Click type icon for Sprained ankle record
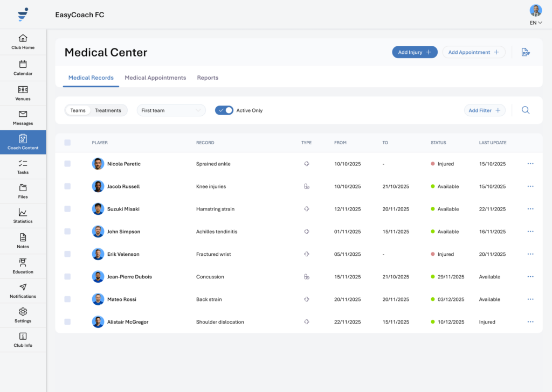 click(307, 164)
